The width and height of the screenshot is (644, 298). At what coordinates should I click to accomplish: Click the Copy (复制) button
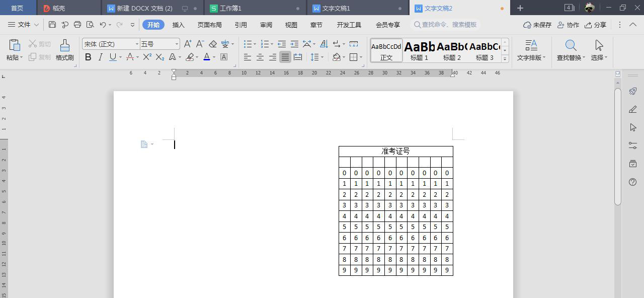(39, 57)
